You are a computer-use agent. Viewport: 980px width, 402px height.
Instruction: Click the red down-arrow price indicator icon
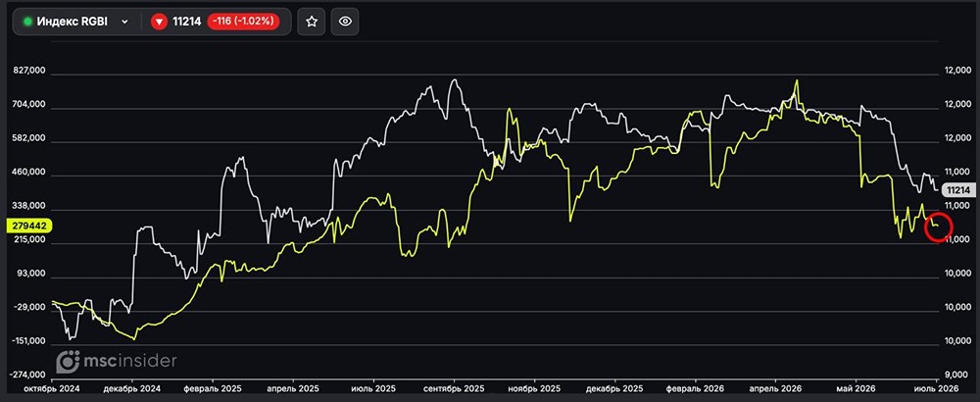159,22
